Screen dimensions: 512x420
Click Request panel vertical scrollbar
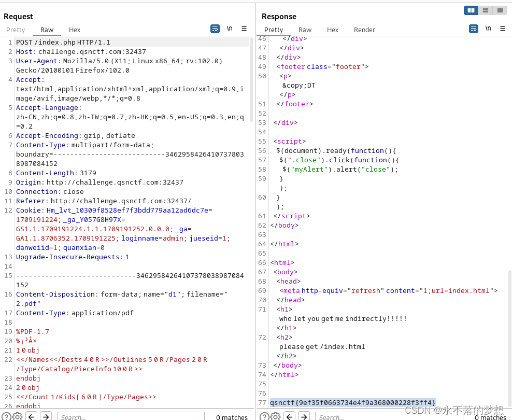coord(251,80)
